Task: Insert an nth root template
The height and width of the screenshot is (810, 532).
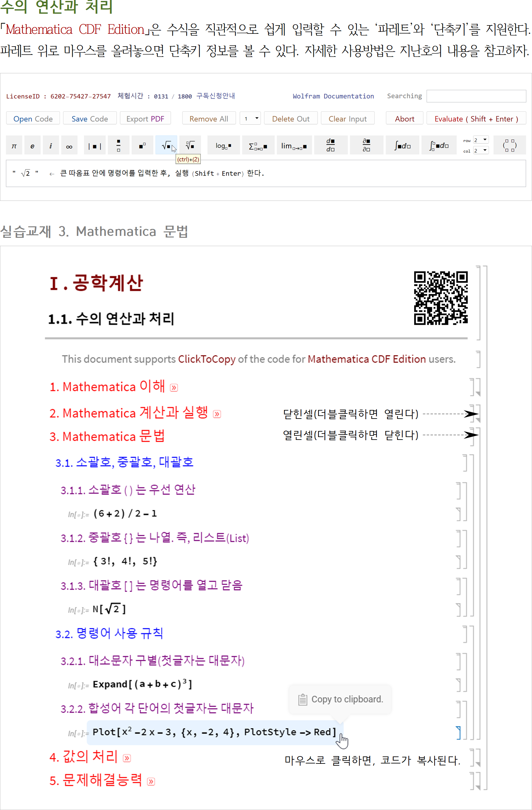Action: (x=190, y=145)
